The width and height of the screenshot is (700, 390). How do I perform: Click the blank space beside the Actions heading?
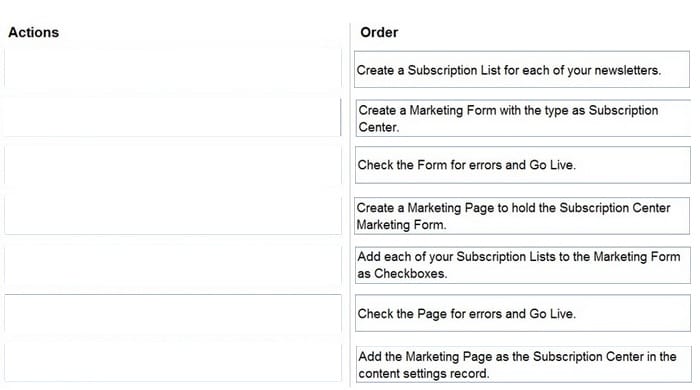(x=201, y=32)
